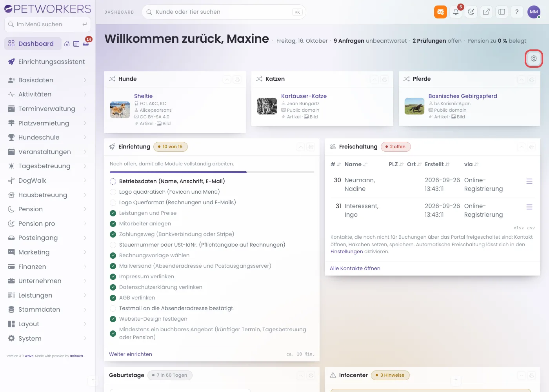Open the Einstellungen link in Freischaltung text

click(x=347, y=252)
